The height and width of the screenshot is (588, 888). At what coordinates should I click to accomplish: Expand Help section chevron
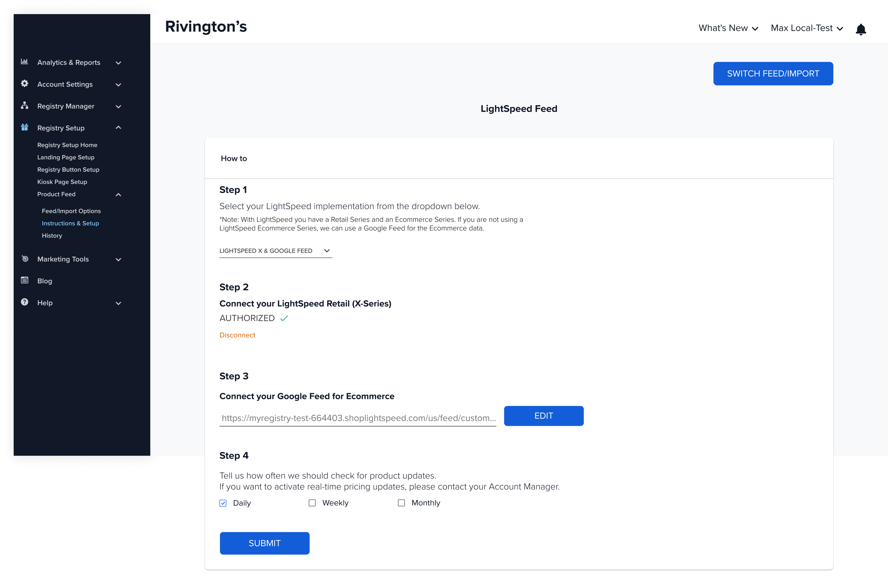(x=118, y=303)
